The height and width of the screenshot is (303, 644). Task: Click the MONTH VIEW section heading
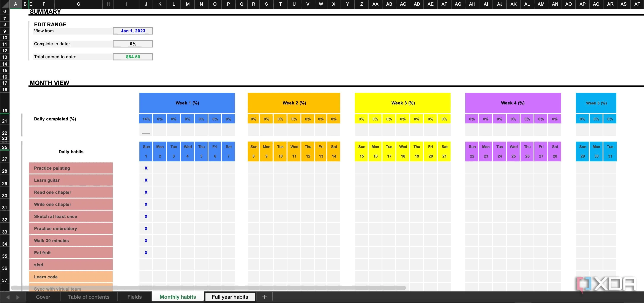point(49,83)
